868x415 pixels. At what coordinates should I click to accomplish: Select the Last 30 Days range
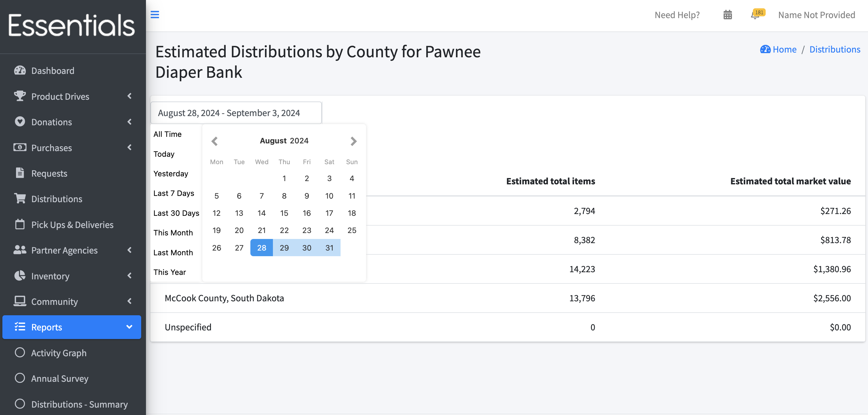(x=176, y=213)
